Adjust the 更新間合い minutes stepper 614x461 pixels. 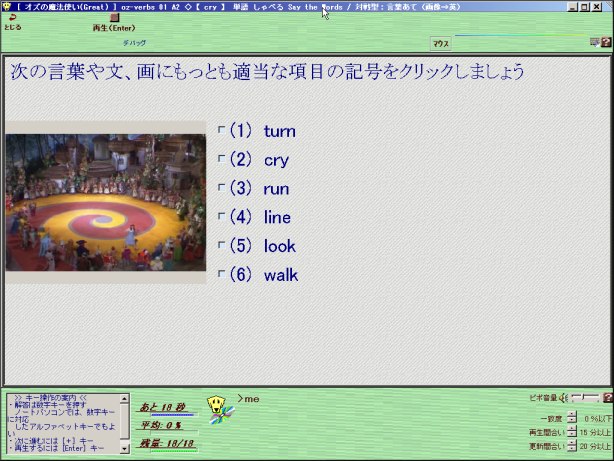(572, 446)
